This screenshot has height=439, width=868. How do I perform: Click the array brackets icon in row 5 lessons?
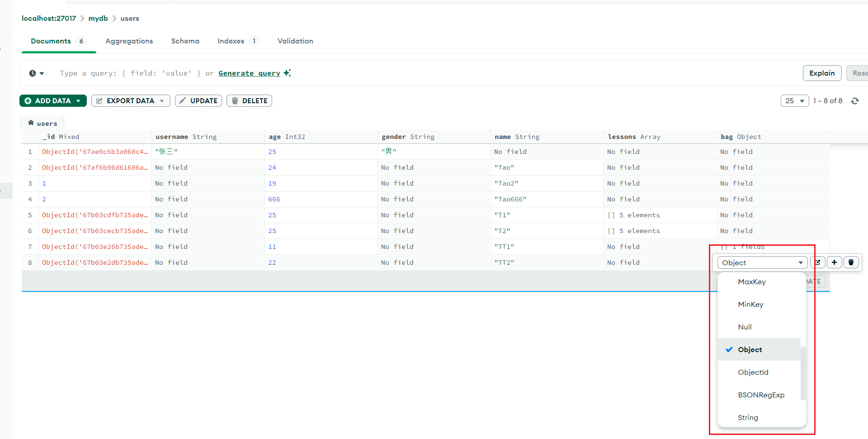click(611, 215)
